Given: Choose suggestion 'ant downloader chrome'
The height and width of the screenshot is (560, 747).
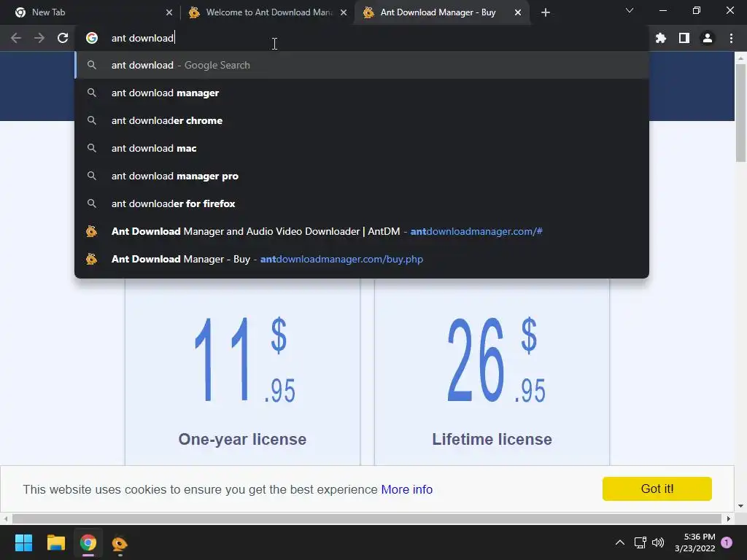Looking at the screenshot, I should (362, 120).
